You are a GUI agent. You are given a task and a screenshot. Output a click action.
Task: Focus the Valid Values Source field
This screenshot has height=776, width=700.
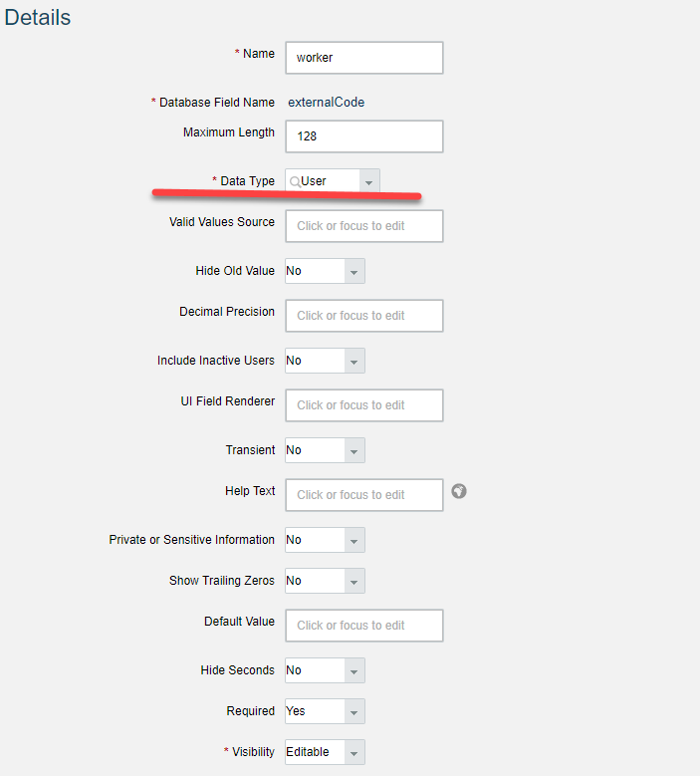pos(364,226)
